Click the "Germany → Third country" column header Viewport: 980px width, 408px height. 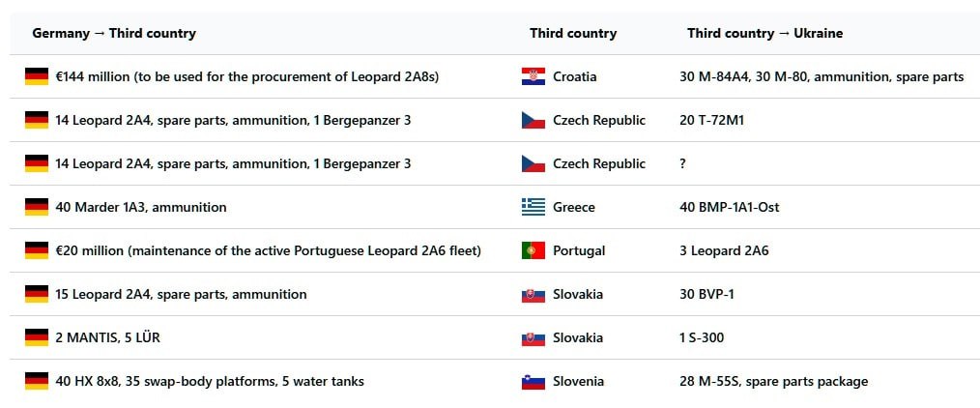tap(114, 33)
